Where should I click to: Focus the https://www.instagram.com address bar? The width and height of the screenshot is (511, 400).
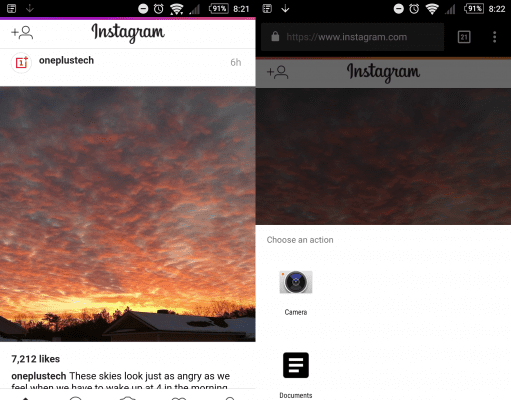(352, 37)
